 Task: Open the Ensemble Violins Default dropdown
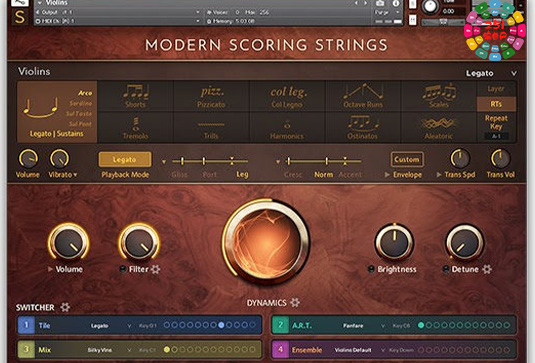[x=360, y=350]
